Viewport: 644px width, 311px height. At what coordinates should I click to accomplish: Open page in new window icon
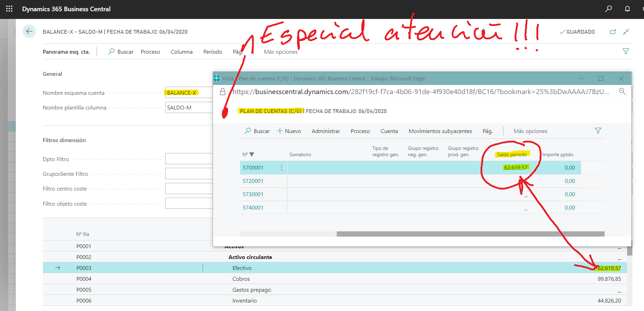pos(613,32)
